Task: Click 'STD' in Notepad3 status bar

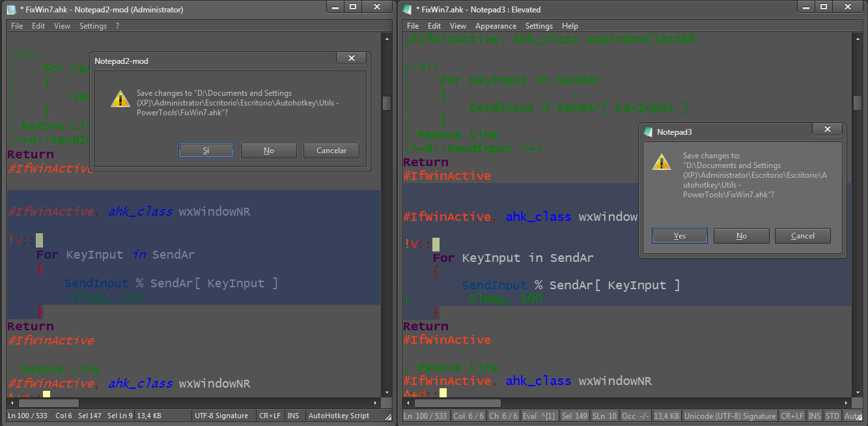Action: (832, 416)
